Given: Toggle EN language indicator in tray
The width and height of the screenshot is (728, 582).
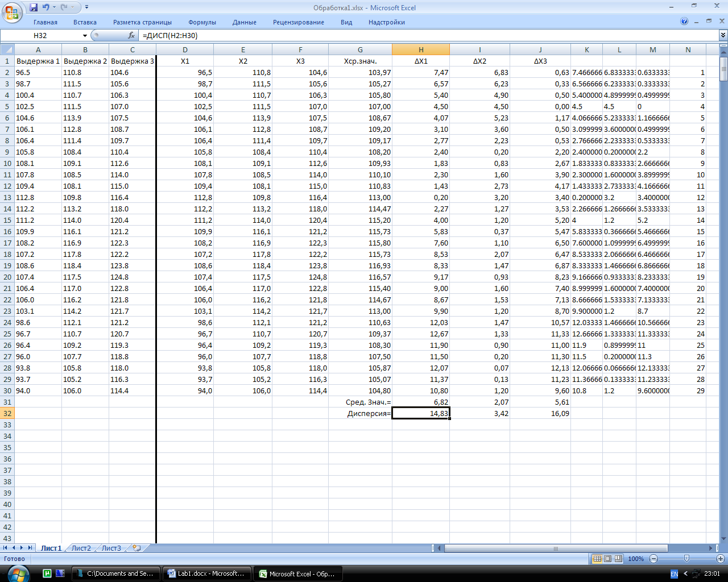Looking at the screenshot, I should [674, 574].
